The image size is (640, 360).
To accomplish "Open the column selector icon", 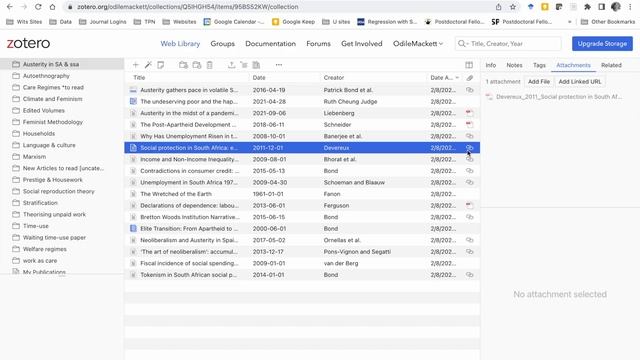I will click(469, 65).
